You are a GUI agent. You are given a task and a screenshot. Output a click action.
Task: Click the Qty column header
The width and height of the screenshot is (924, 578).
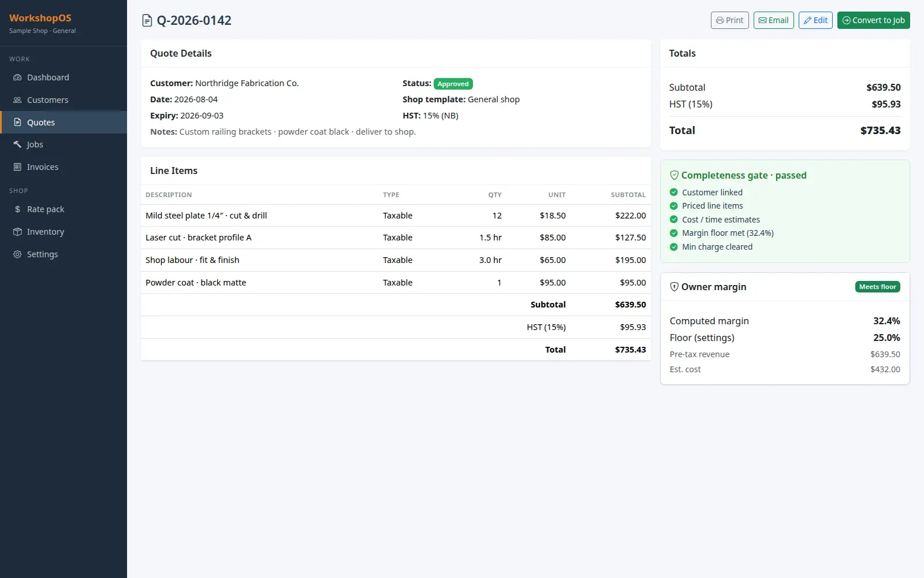(x=495, y=195)
